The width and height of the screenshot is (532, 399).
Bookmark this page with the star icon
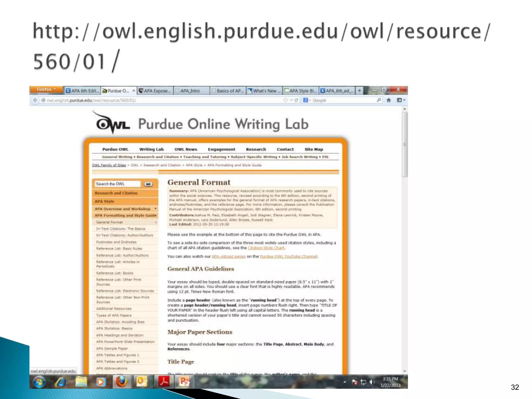285,100
